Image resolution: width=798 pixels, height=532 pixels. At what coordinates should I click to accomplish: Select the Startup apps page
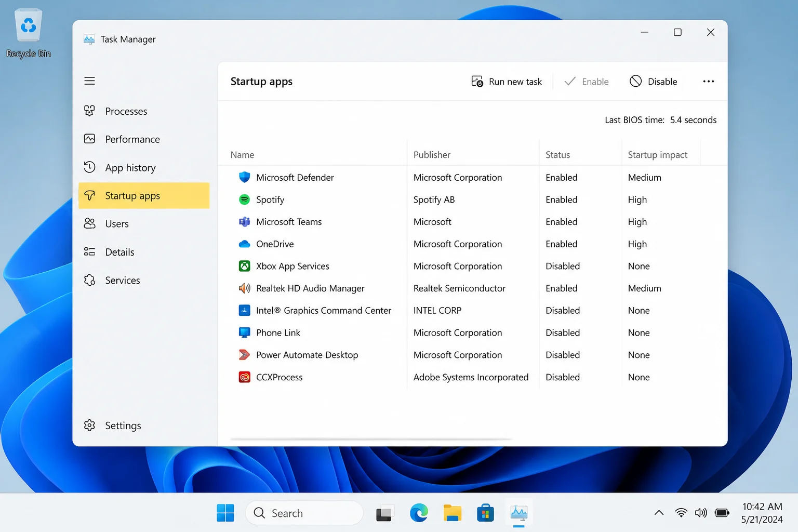point(144,195)
